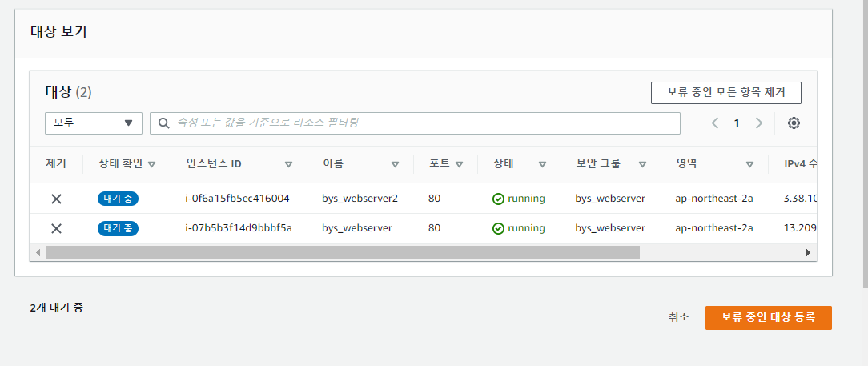Remove target i-07b5b3f14d9bbbf5a with X icon
Viewport: 868px width, 366px height.
[56, 229]
